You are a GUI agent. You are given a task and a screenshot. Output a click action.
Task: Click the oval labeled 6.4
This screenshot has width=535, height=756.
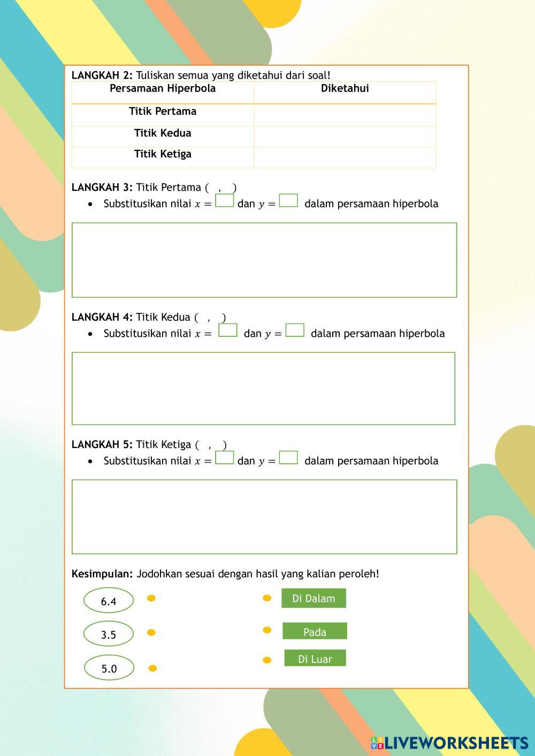109,601
